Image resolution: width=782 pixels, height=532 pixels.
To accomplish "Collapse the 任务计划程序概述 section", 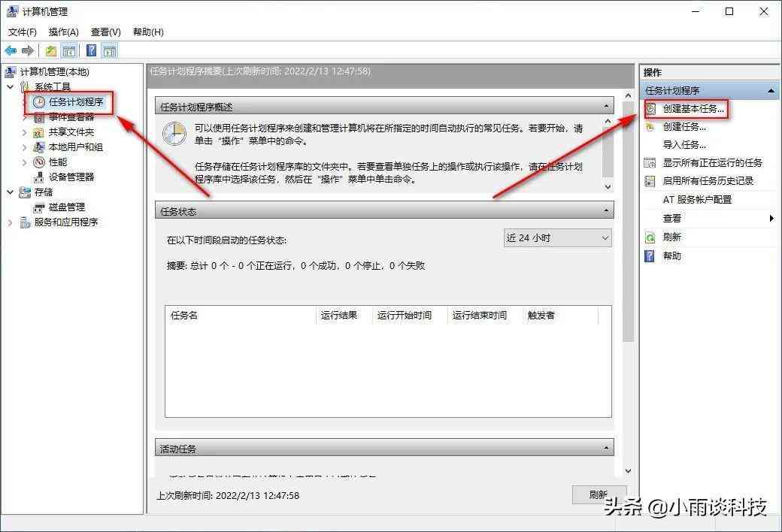I will [x=606, y=106].
